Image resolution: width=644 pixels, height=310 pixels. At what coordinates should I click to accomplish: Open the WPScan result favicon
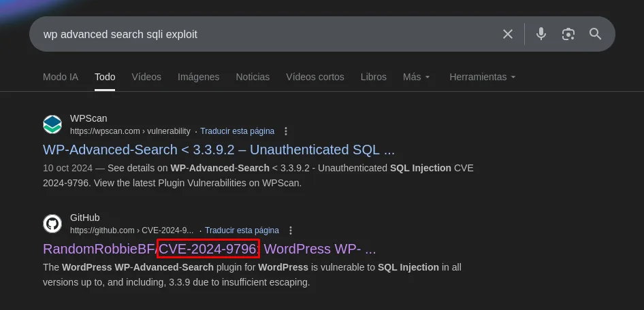[52, 124]
